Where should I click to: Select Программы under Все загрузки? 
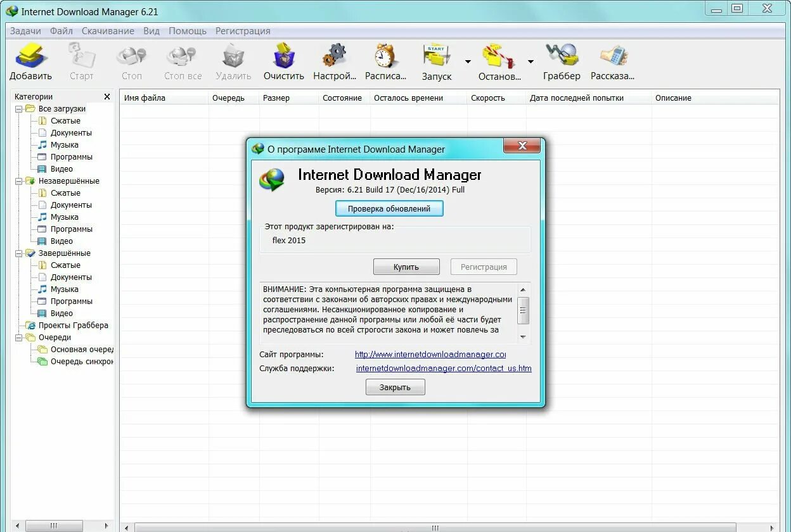tap(72, 157)
